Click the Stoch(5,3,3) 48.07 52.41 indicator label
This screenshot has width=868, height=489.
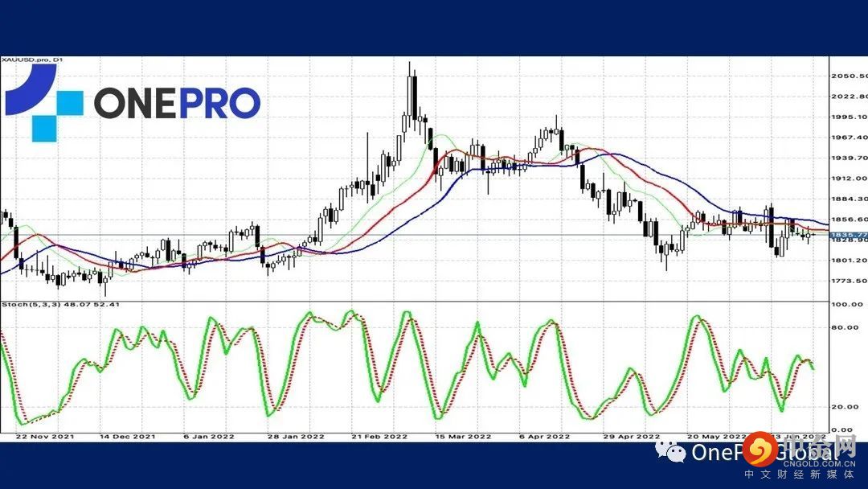(60, 305)
